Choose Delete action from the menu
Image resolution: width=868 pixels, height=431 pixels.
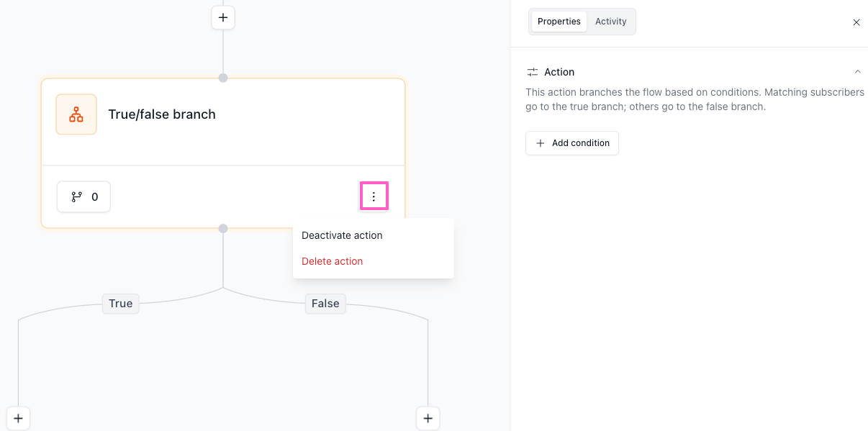332,261
